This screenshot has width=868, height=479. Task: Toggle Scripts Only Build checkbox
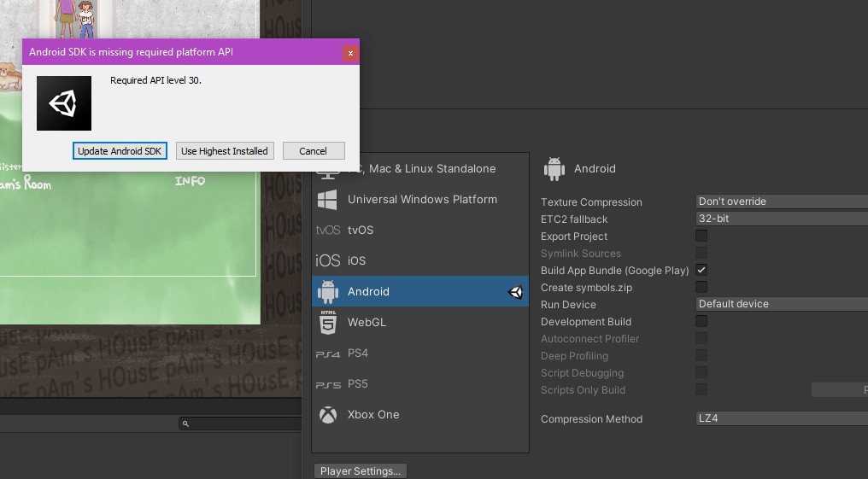[x=701, y=390]
